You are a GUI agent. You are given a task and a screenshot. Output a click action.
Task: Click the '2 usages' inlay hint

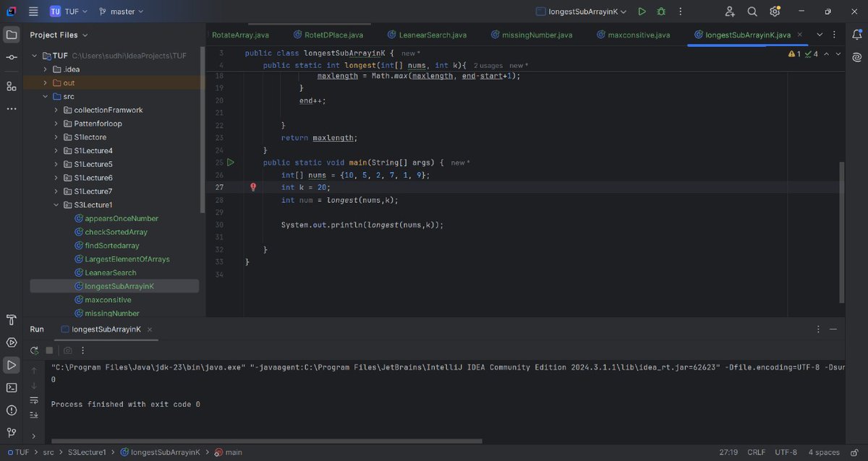pos(488,66)
